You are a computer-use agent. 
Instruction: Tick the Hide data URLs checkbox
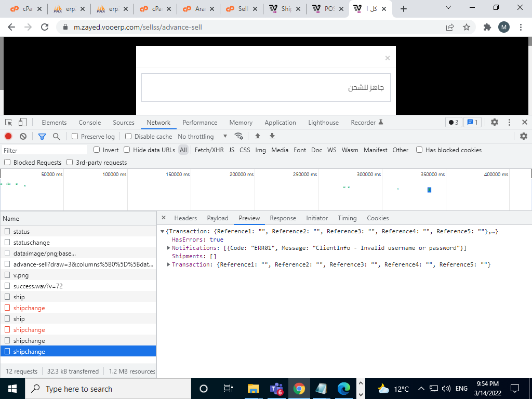point(127,150)
